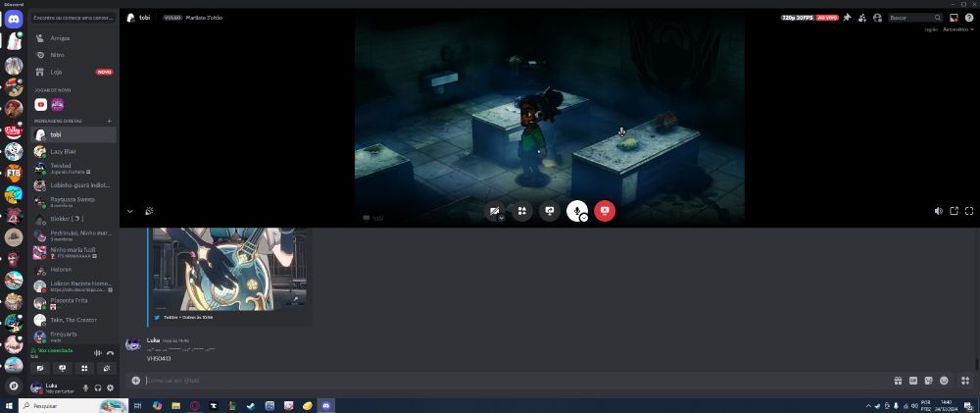Click attachment plus button in message box
This screenshot has height=413, width=980.
click(135, 381)
